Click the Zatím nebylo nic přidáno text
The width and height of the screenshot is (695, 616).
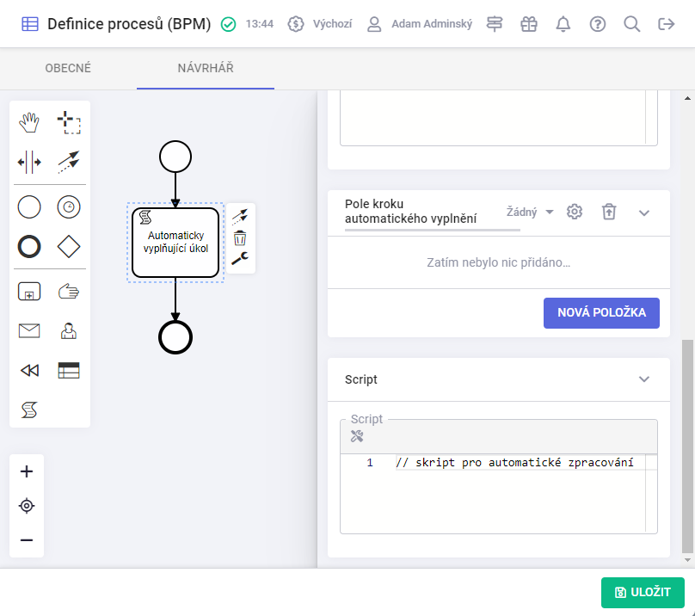click(498, 262)
